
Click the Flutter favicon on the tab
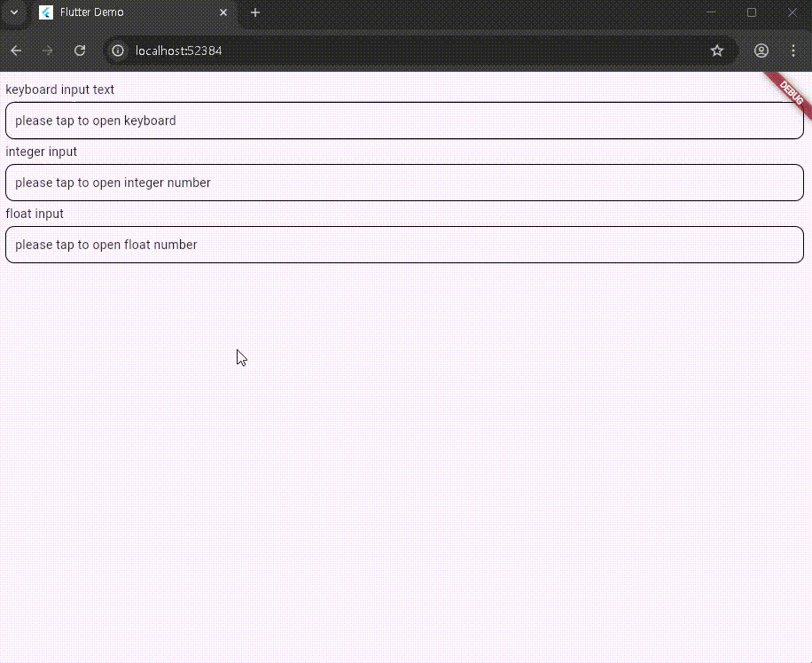46,12
